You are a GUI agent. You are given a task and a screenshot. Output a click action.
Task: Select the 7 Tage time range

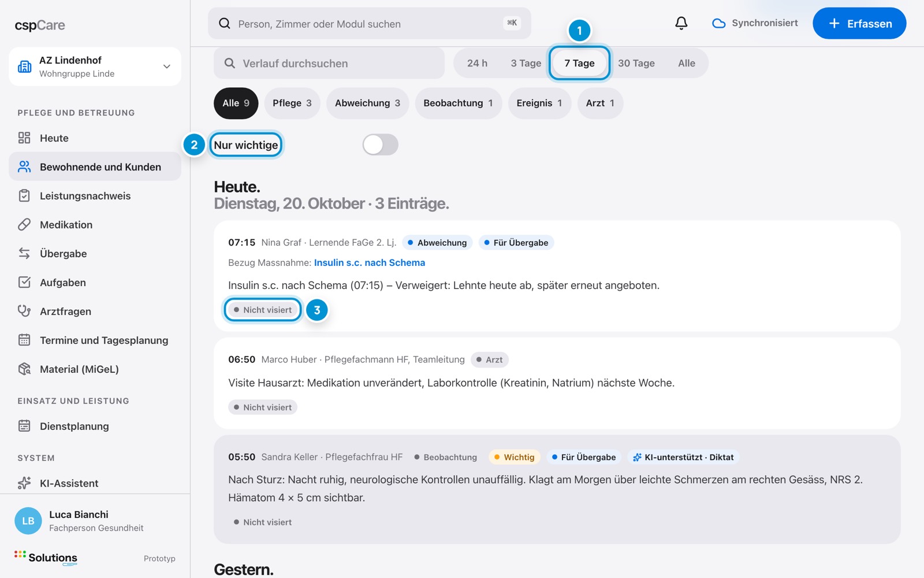point(579,63)
